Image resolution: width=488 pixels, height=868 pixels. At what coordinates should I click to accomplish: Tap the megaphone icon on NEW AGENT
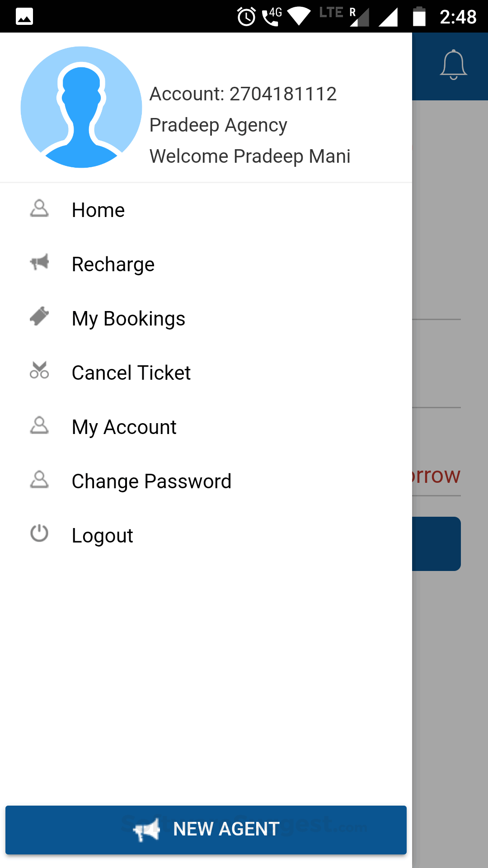[147, 830]
